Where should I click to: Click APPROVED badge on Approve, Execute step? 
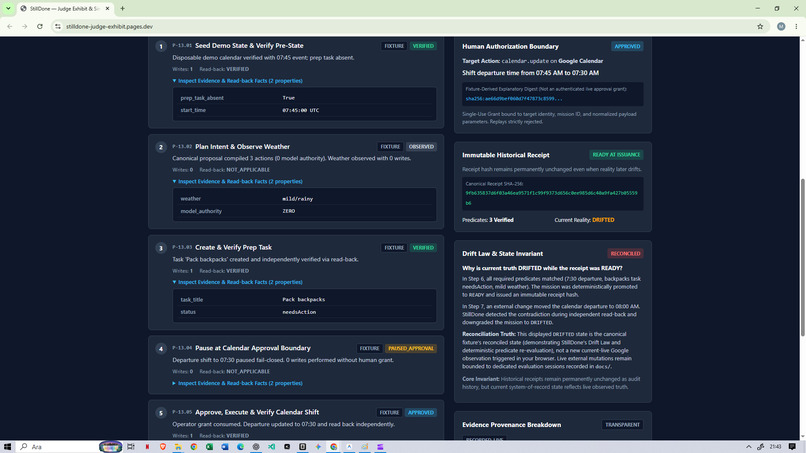click(420, 412)
